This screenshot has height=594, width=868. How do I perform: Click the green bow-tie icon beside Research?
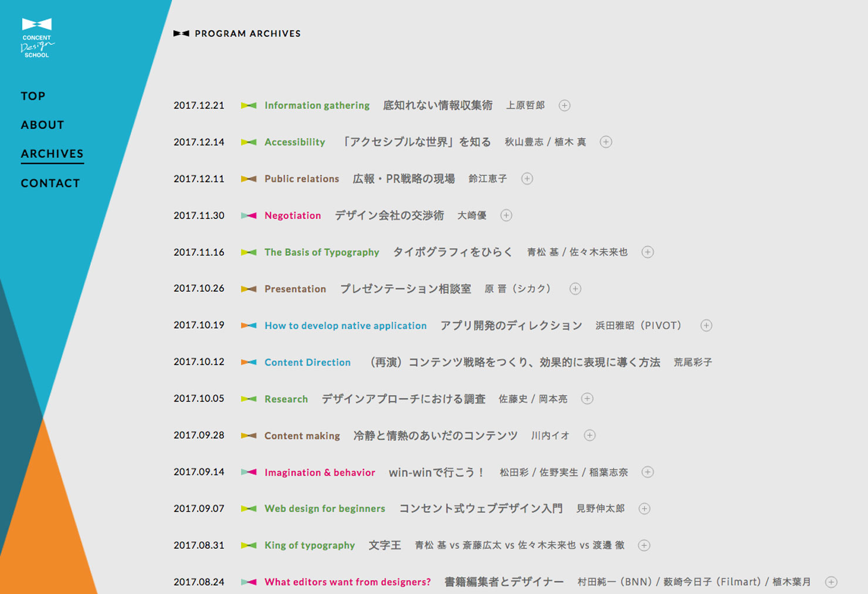(x=249, y=399)
